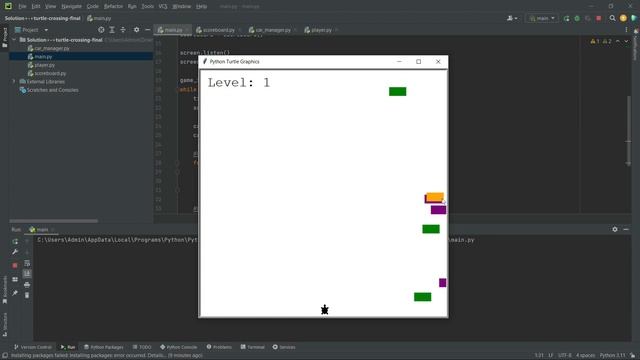
Task: Rerun main from Run panel sidebar
Action: [x=15, y=241]
